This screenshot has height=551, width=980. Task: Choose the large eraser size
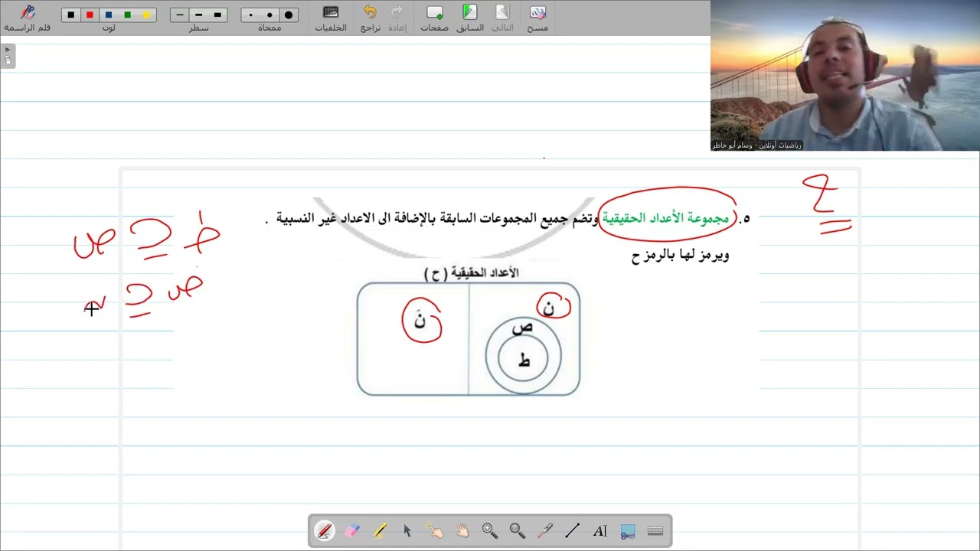point(289,15)
